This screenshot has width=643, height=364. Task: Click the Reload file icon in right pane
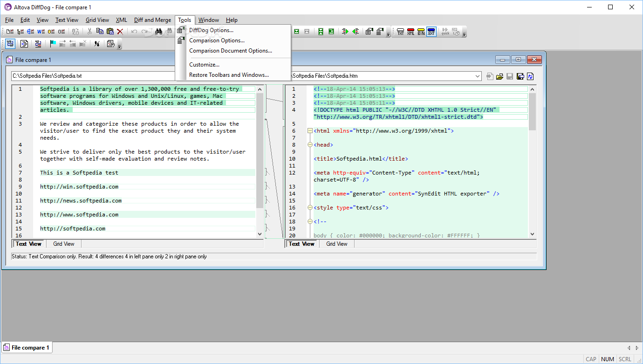click(x=530, y=76)
